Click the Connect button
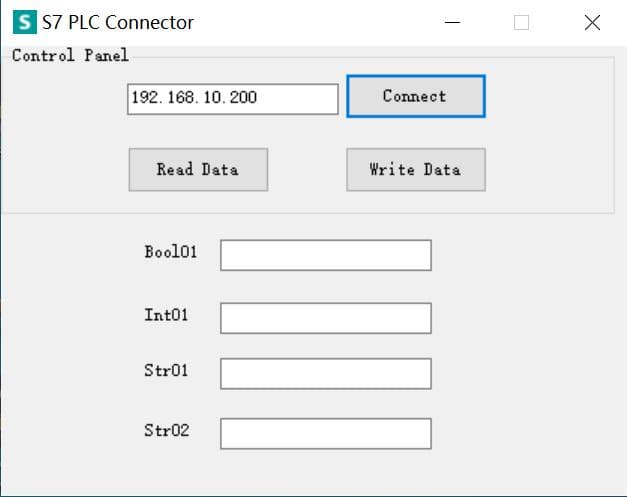 pyautogui.click(x=416, y=96)
